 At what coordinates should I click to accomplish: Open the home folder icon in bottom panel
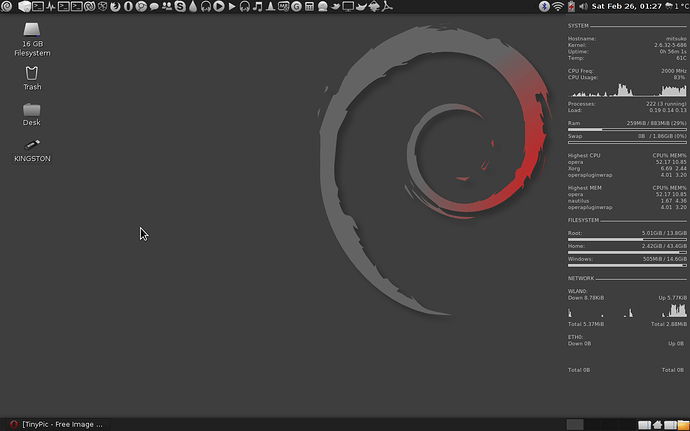[657, 424]
